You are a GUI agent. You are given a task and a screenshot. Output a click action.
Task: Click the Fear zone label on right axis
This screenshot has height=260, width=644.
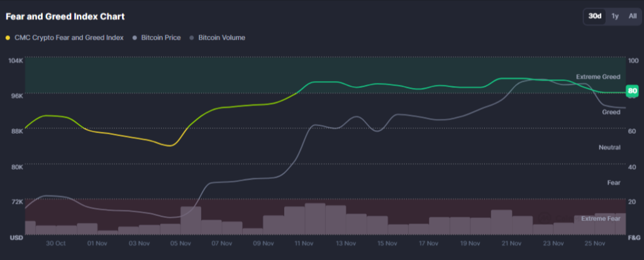coord(613,183)
